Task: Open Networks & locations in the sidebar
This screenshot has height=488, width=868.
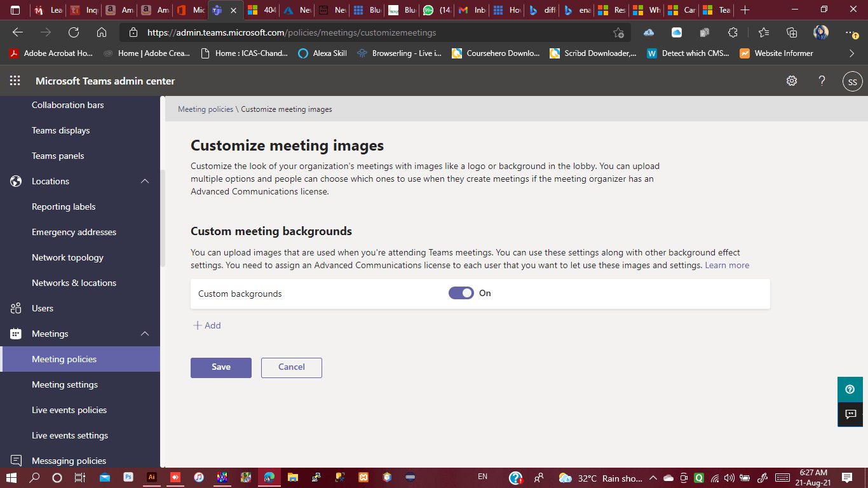Action: [x=74, y=283]
